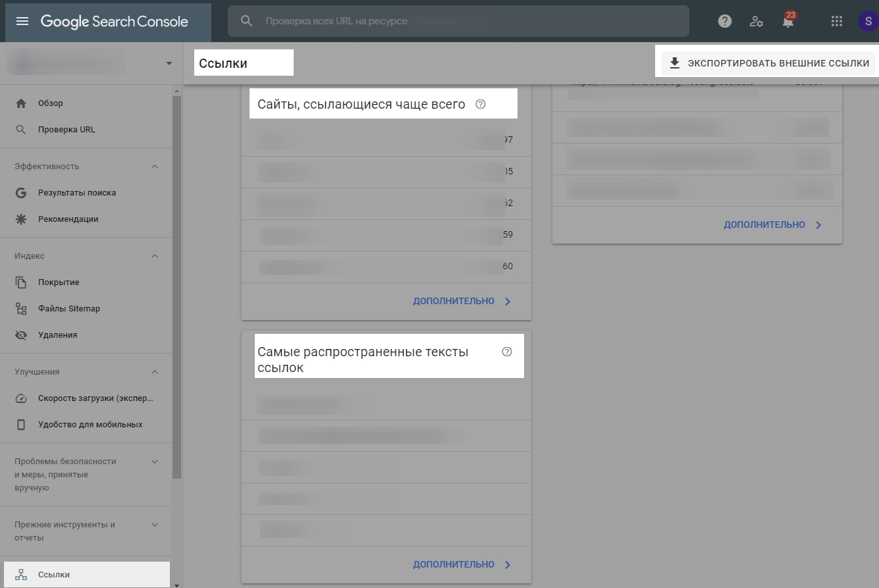The height and width of the screenshot is (588, 879).
Task: Click ДОПОЛНИТЕЛЬНО under top linking sites
Action: (x=462, y=301)
